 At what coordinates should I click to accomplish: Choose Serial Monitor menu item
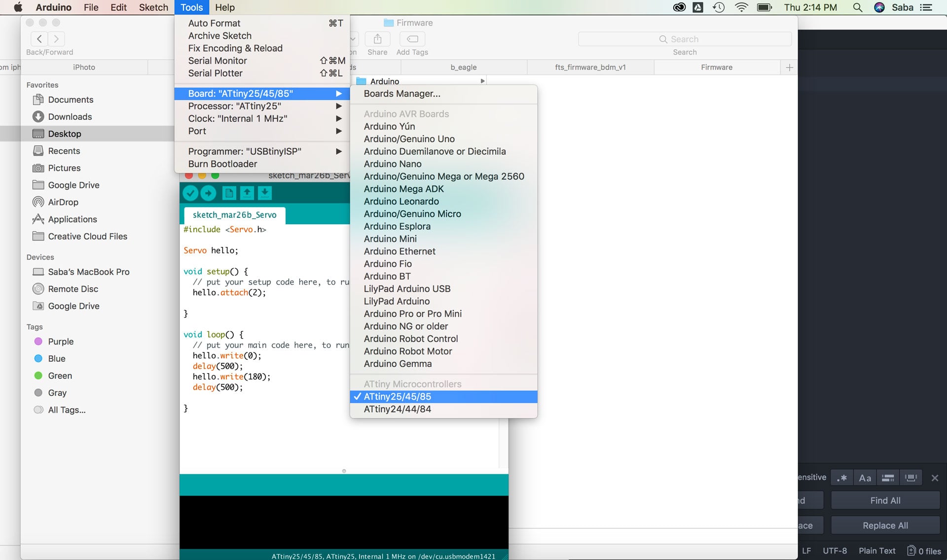tap(262, 61)
